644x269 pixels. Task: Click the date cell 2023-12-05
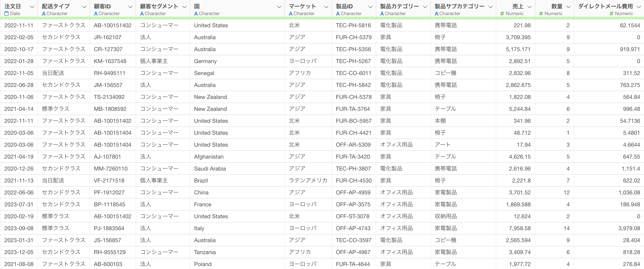[19, 252]
